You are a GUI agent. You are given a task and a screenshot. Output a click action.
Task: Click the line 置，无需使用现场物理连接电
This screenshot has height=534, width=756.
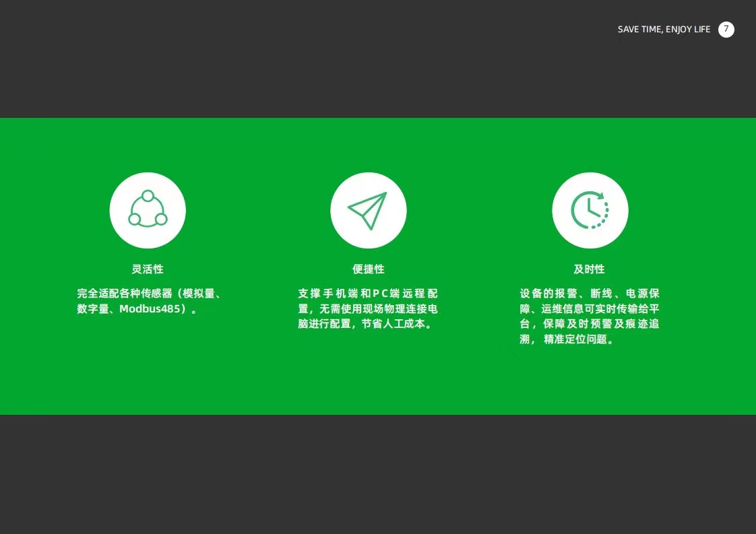[x=368, y=309]
